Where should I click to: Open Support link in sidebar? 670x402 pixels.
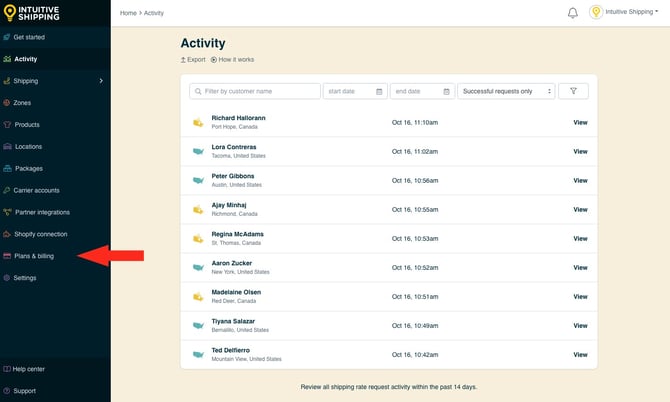point(24,391)
